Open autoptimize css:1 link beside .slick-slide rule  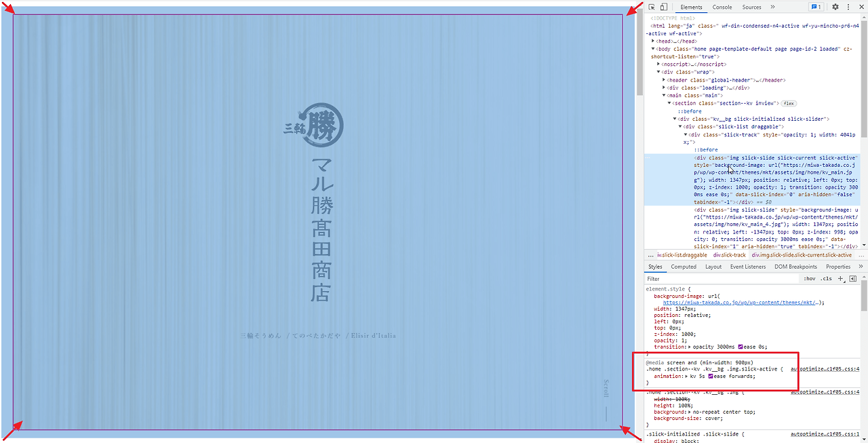point(825,434)
